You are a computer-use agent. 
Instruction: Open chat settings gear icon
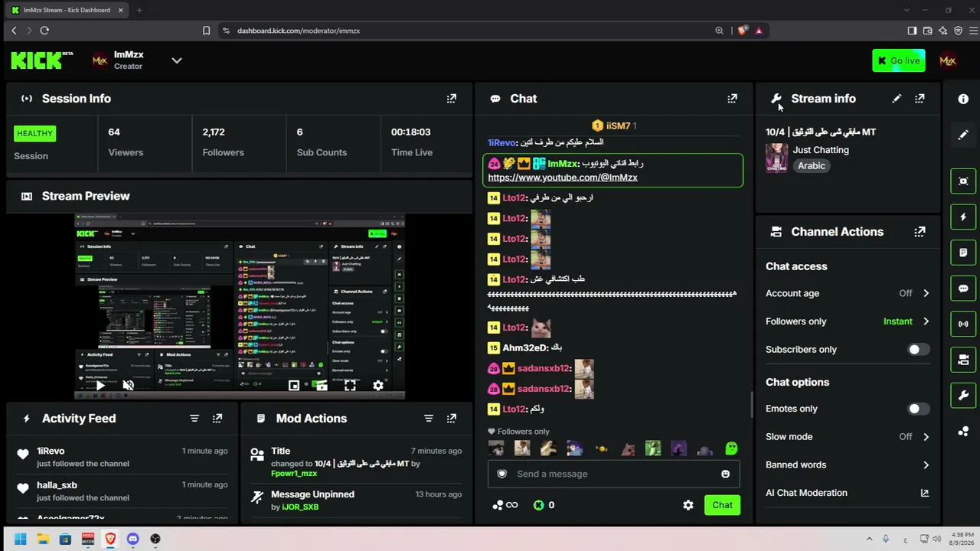pyautogui.click(x=688, y=505)
